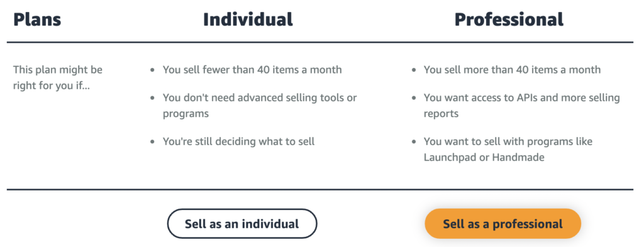Click the bullet before 'You sell more than 40'
This screenshot has width=644, height=247.
coord(414,70)
